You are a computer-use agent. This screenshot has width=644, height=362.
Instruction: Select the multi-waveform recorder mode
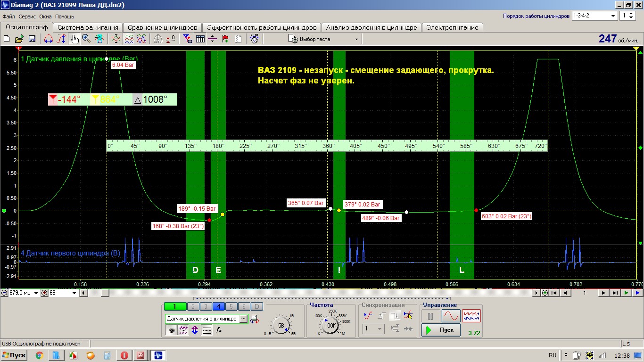(471, 316)
